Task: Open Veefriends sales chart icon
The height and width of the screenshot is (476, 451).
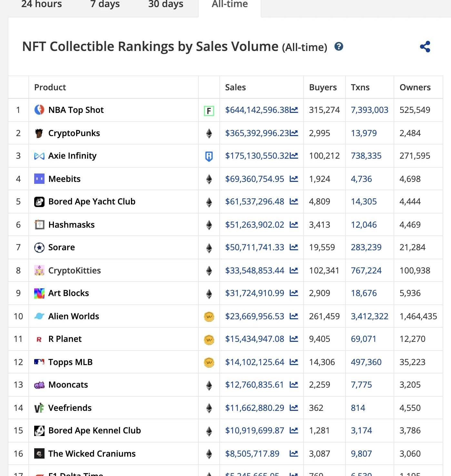Action: pyautogui.click(x=294, y=408)
